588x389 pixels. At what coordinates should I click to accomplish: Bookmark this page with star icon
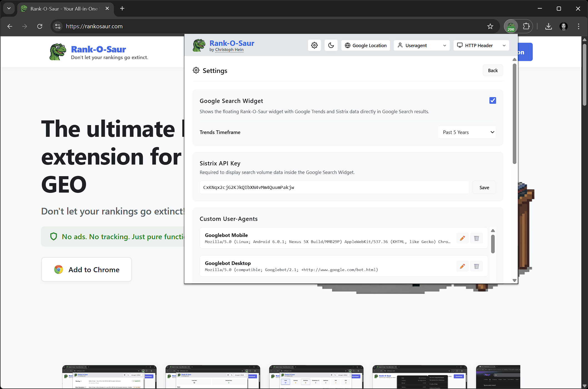490,26
